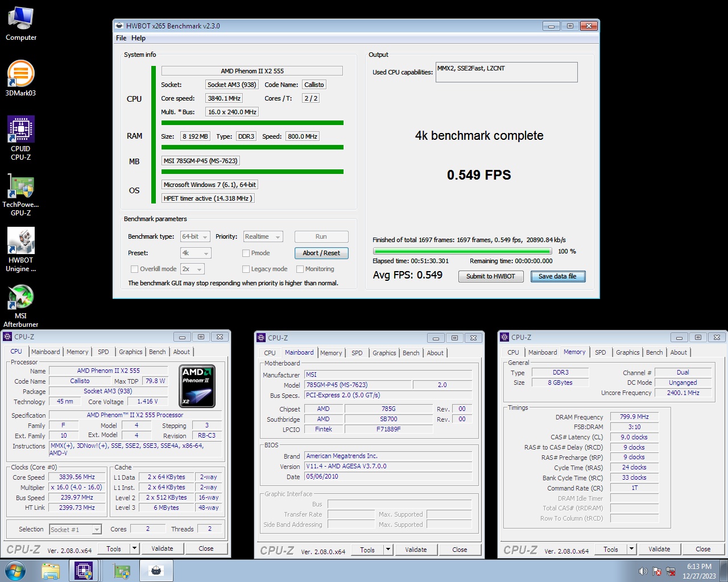Click the Windows Start orb
Image resolution: width=728 pixels, height=582 pixels.
pos(15,571)
